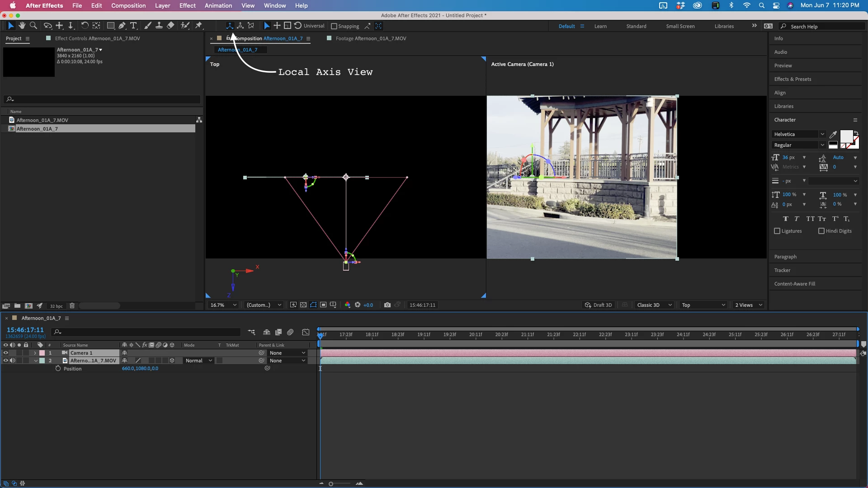The height and width of the screenshot is (488, 868).
Task: Switch to Footage Afternoon_01A_7.MOV tab
Action: pyautogui.click(x=371, y=38)
